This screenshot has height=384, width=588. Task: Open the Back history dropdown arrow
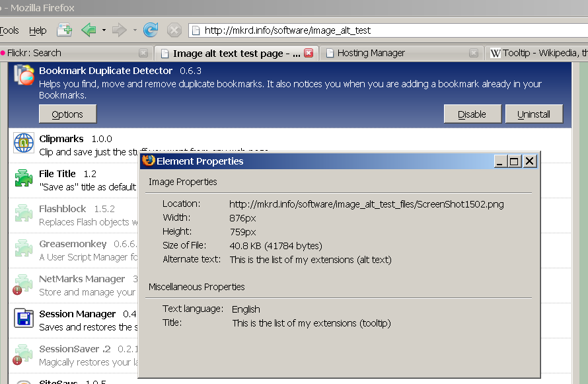pyautogui.click(x=104, y=30)
